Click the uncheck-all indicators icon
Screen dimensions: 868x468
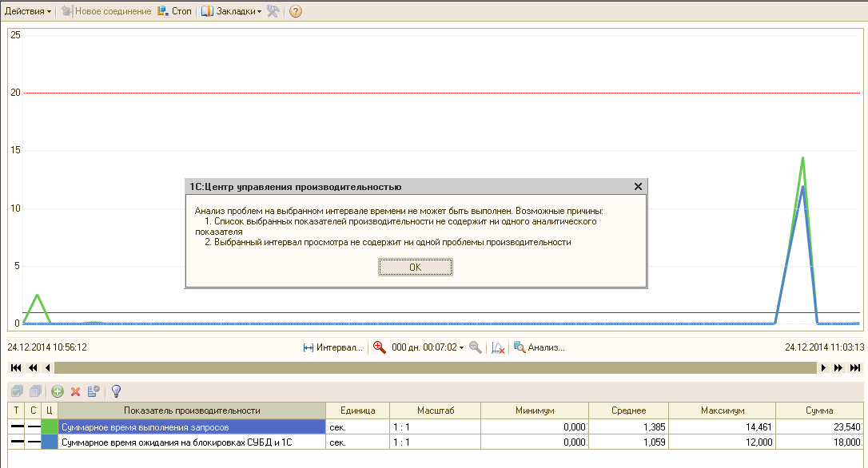35,391
